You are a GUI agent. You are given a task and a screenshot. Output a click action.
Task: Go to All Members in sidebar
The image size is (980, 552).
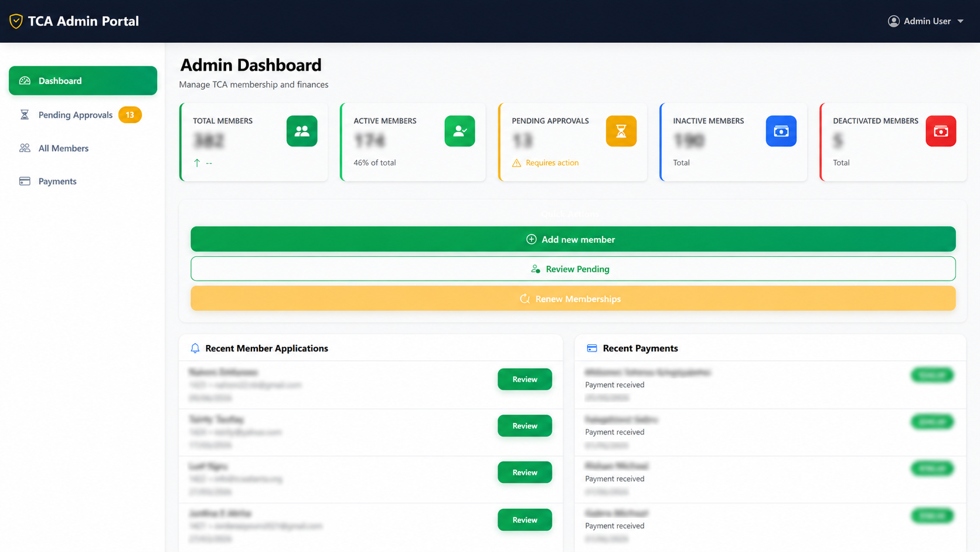83,148
